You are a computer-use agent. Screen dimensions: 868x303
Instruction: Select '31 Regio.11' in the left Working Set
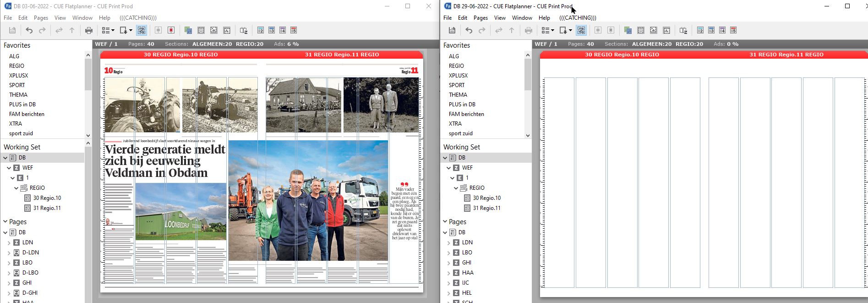(47, 208)
